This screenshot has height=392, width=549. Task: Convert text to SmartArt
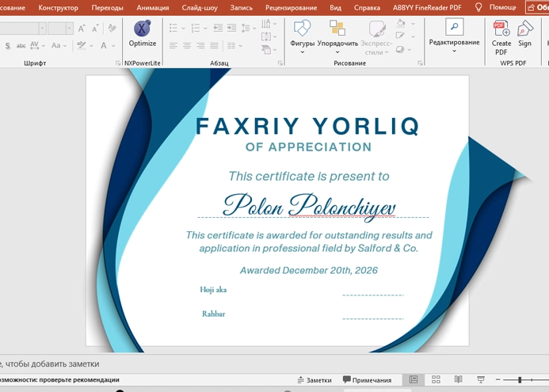269,50
